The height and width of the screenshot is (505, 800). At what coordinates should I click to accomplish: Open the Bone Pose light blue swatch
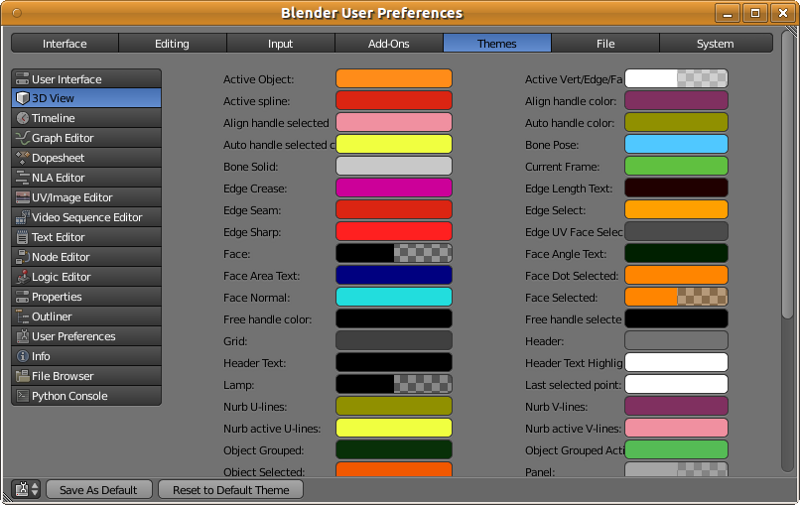point(676,144)
